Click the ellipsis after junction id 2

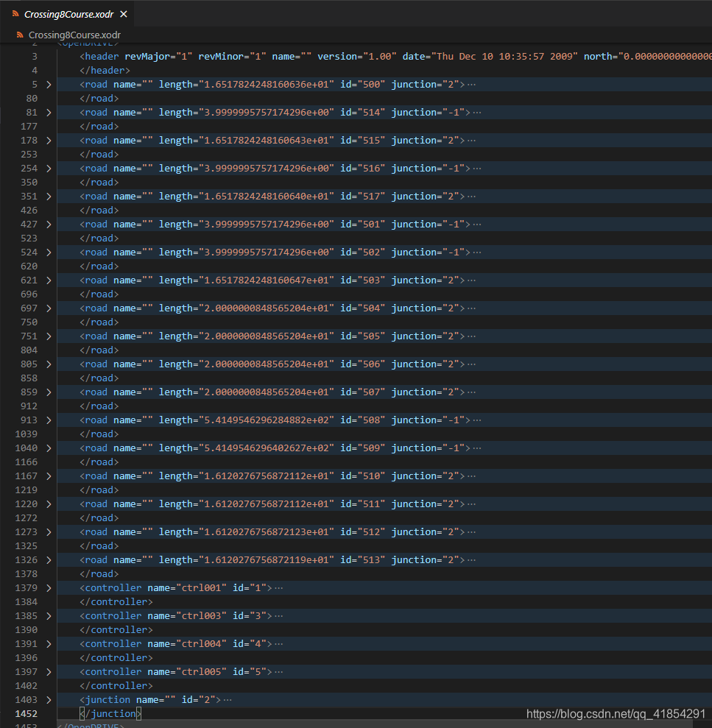pyautogui.click(x=228, y=700)
